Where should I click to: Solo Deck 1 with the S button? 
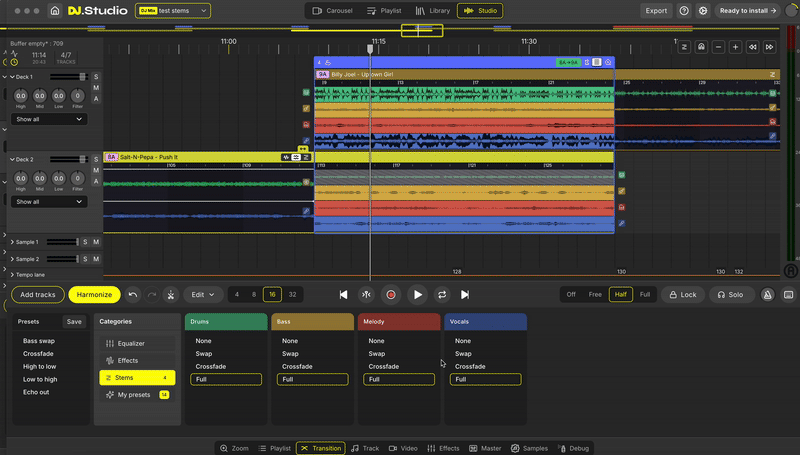[96, 77]
